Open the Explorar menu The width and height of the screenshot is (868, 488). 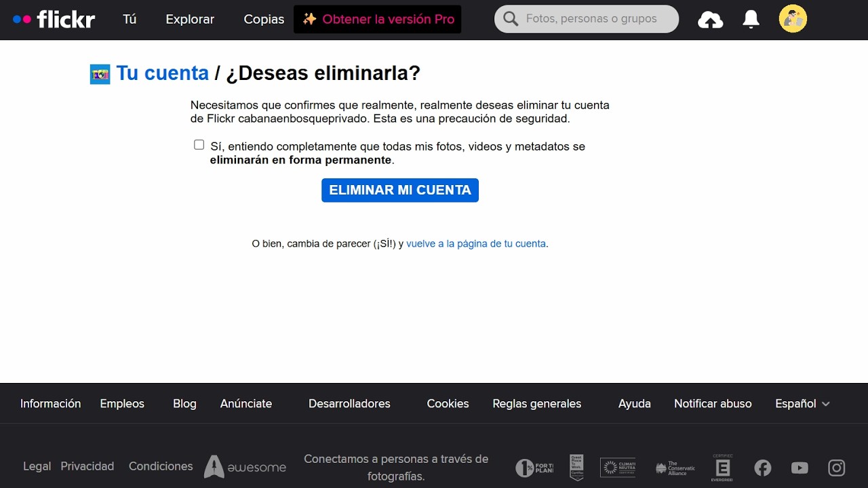point(190,20)
